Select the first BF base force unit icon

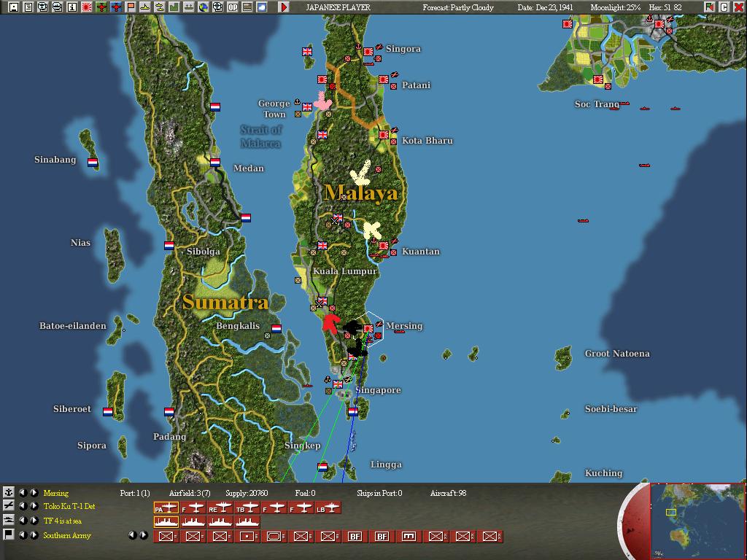click(355, 536)
